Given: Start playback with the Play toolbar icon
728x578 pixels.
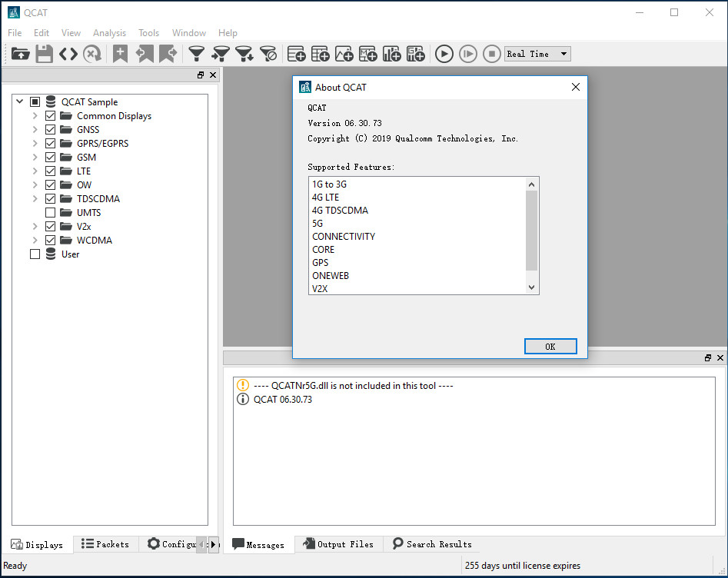Looking at the screenshot, I should pos(444,54).
